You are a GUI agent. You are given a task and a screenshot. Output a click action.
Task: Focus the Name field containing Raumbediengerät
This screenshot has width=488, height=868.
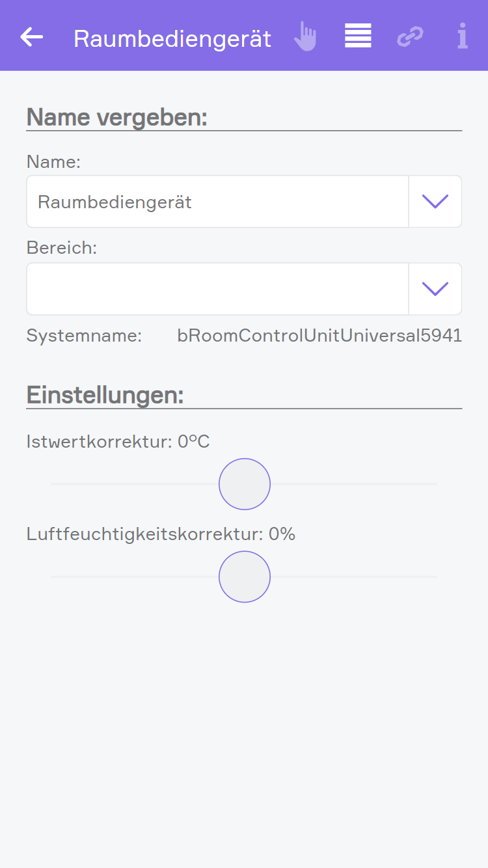217,202
